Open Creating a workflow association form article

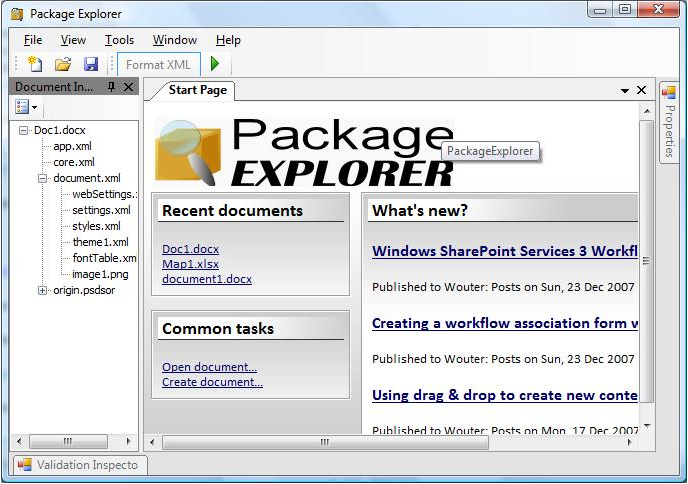tap(505, 323)
